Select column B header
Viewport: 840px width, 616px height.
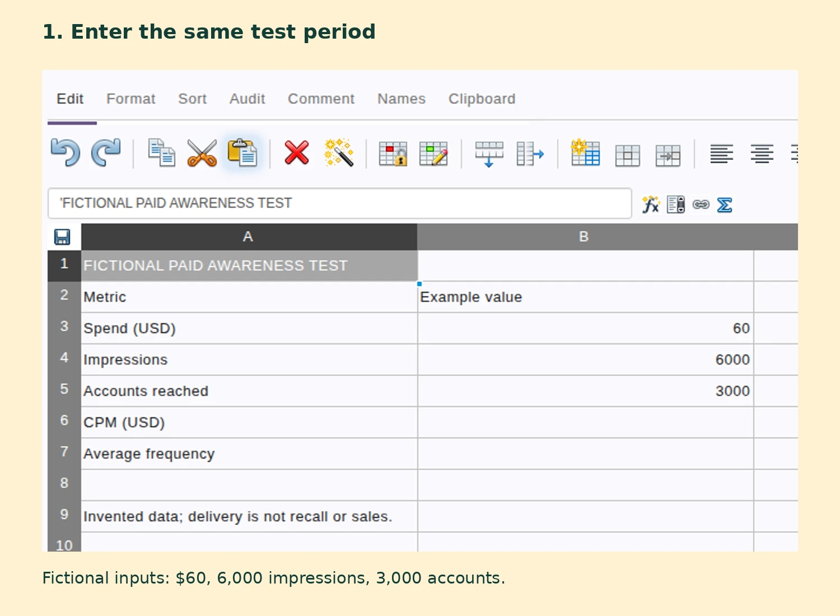tap(585, 237)
